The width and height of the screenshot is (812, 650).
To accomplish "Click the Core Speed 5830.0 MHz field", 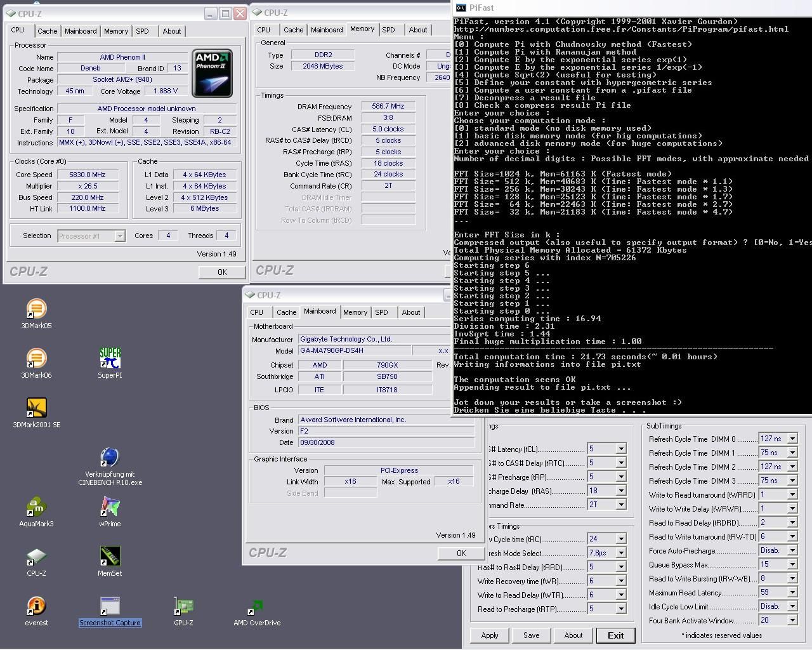I will pos(88,175).
